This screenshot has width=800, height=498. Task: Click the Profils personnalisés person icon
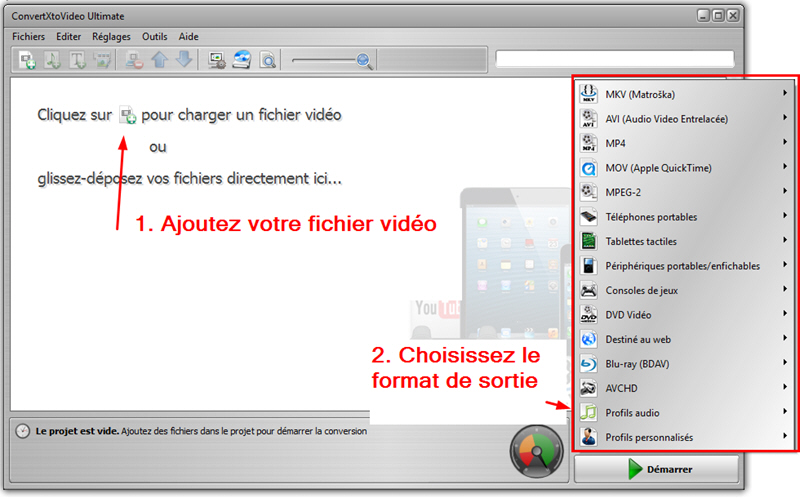tap(588, 437)
